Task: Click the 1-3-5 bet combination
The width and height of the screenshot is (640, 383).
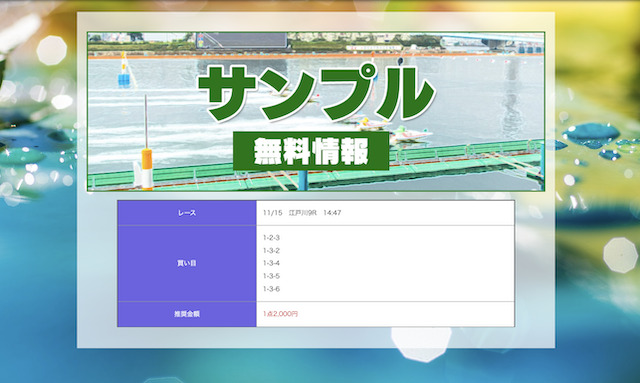Action: click(271, 276)
